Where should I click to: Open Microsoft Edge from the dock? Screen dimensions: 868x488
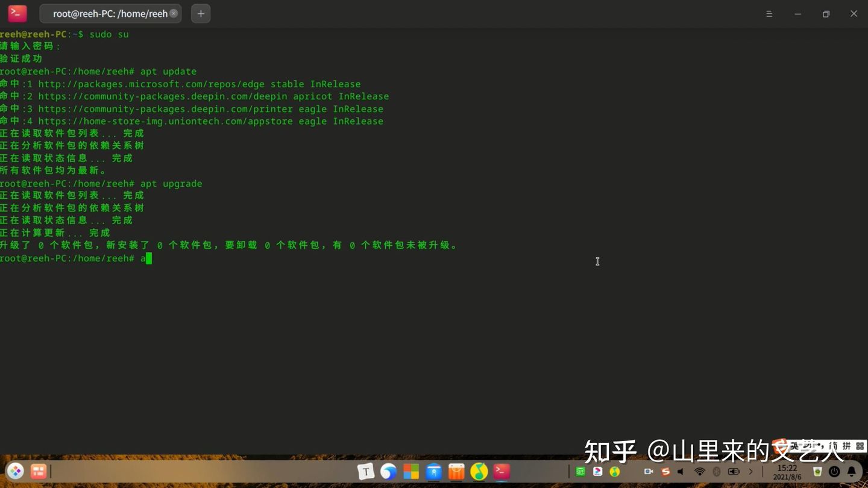tap(388, 471)
